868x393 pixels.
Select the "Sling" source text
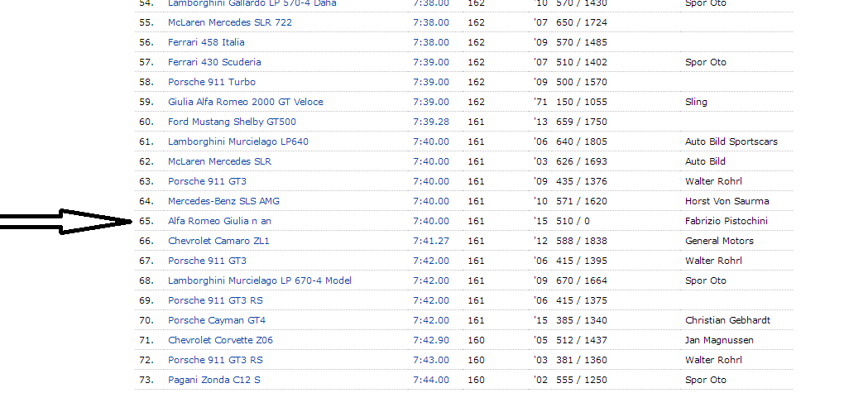tap(696, 103)
